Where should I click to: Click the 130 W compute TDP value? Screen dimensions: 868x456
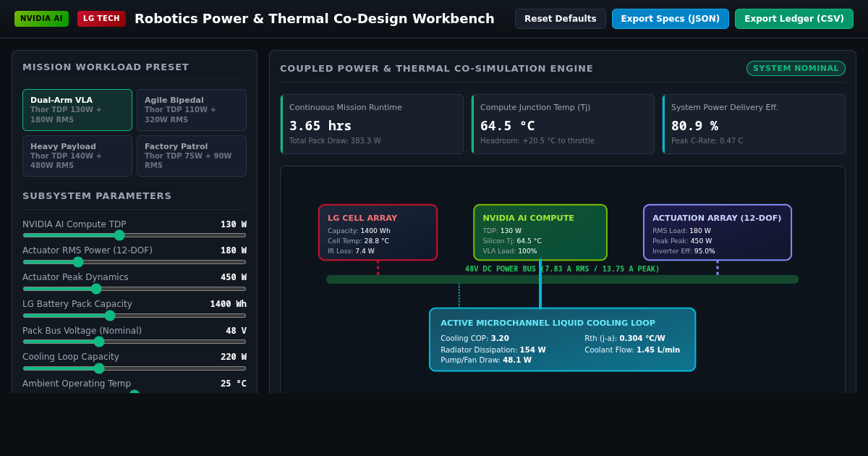(234, 224)
